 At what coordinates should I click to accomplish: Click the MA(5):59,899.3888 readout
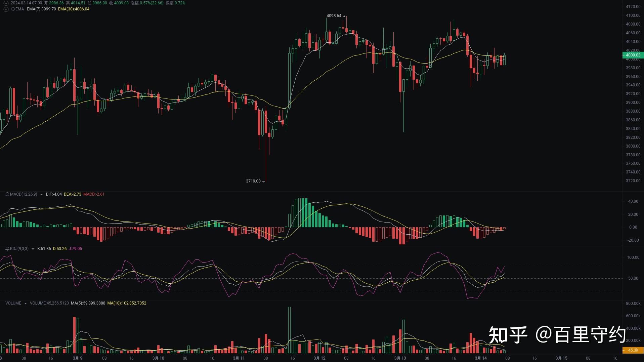coord(88,303)
